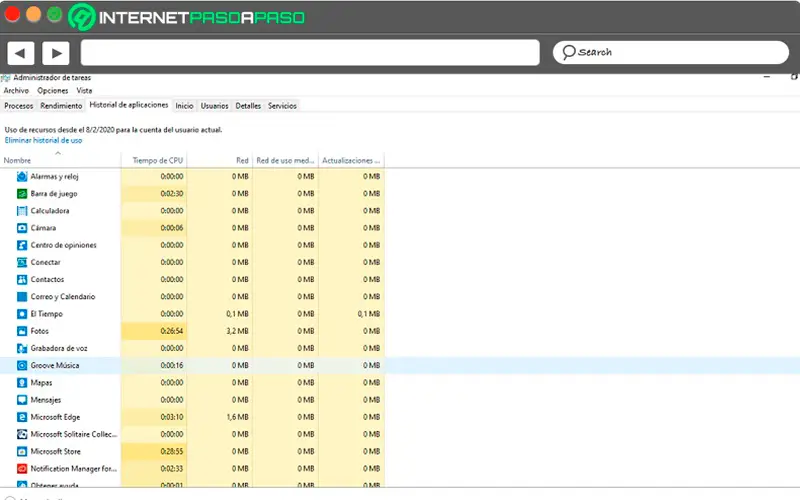Select the Groove Música icon
This screenshot has width=800, height=500.
[22, 366]
